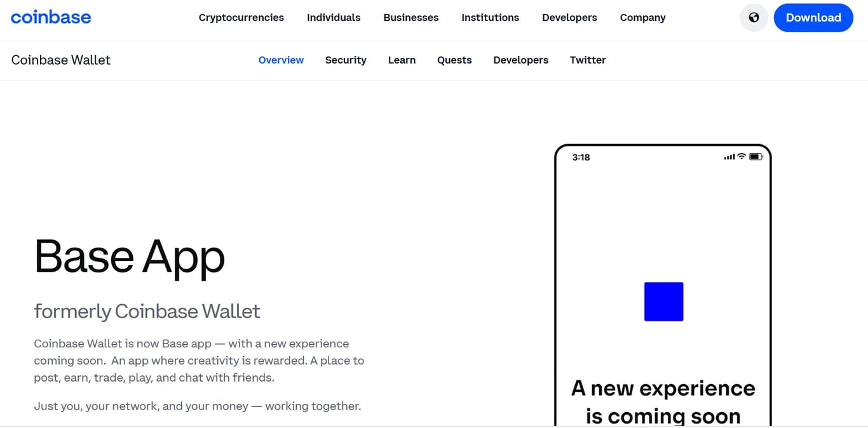Click the Download button

[x=813, y=18]
